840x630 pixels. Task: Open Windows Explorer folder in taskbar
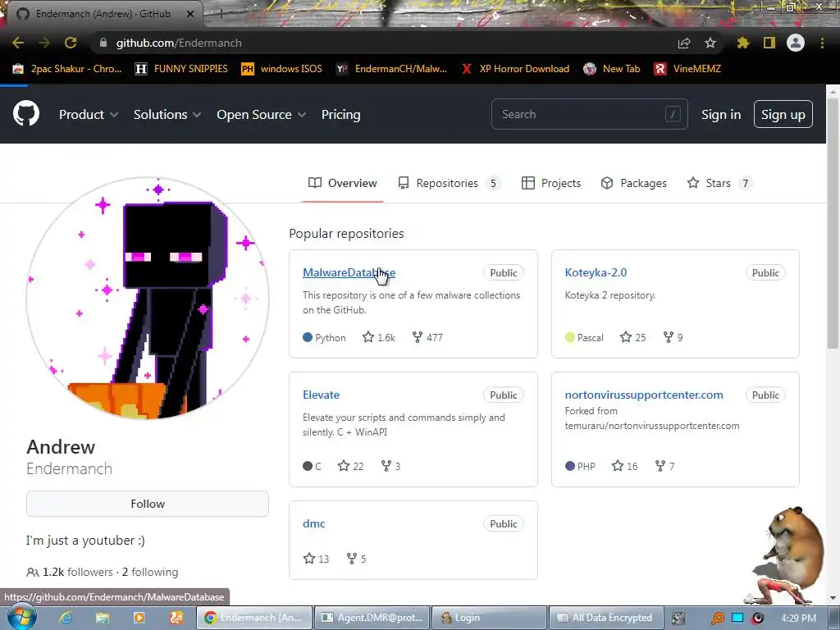tap(103, 619)
